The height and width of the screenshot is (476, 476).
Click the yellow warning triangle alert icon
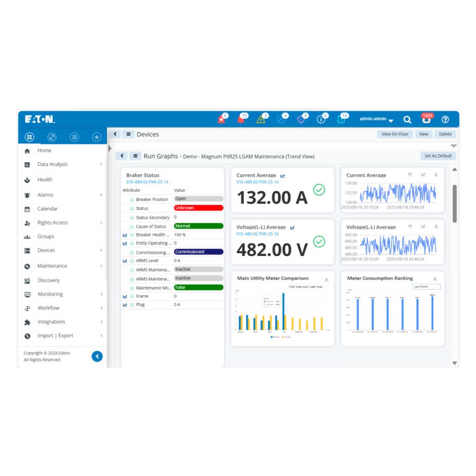point(261,119)
